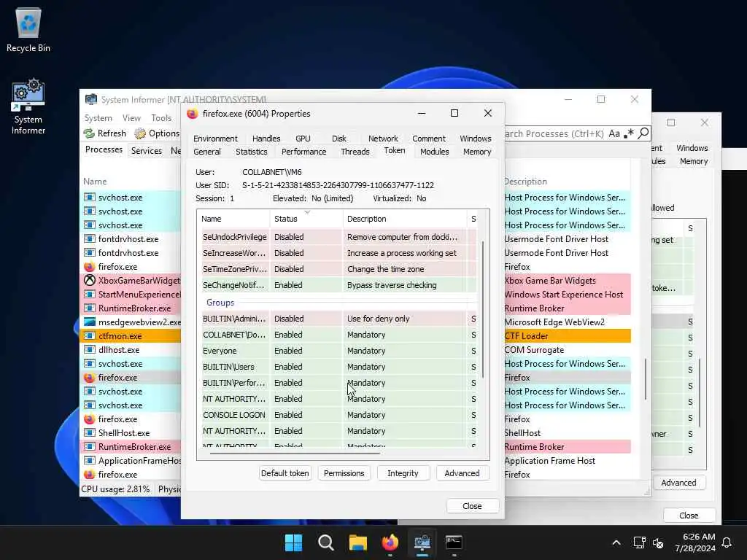This screenshot has width=747, height=560.
Task: Open the Threads tab
Action: pyautogui.click(x=355, y=152)
